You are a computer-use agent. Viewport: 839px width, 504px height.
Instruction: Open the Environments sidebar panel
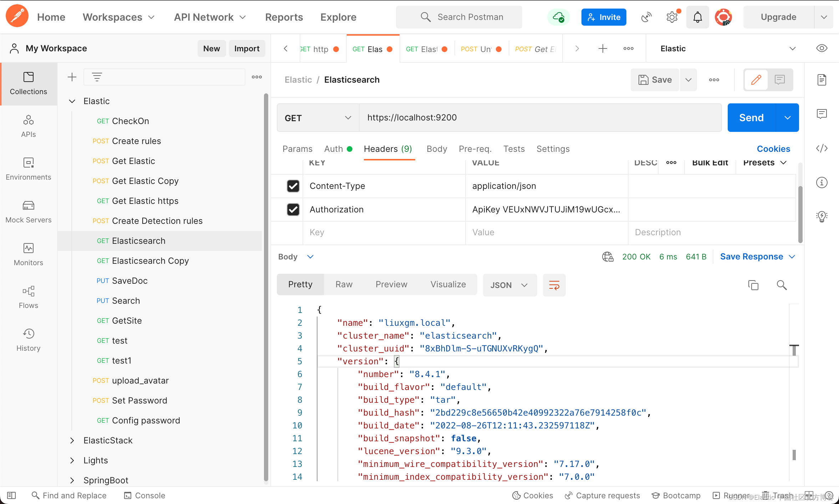[x=29, y=169]
